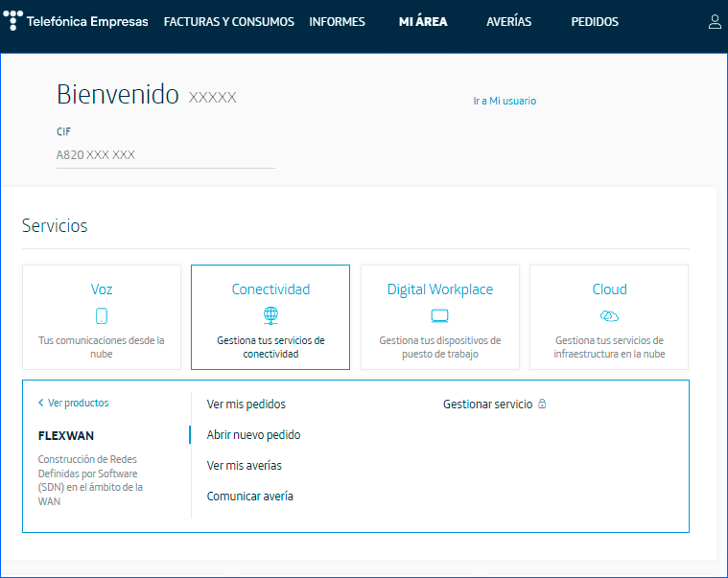This screenshot has width=728, height=578.
Task: Open Ver mis pedidos
Action: (x=247, y=405)
